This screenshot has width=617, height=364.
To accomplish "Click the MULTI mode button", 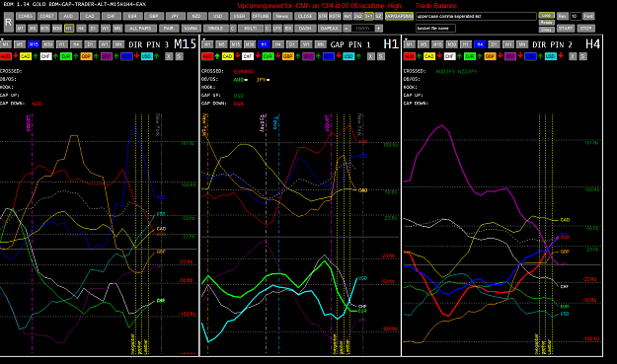I will click(251, 29).
